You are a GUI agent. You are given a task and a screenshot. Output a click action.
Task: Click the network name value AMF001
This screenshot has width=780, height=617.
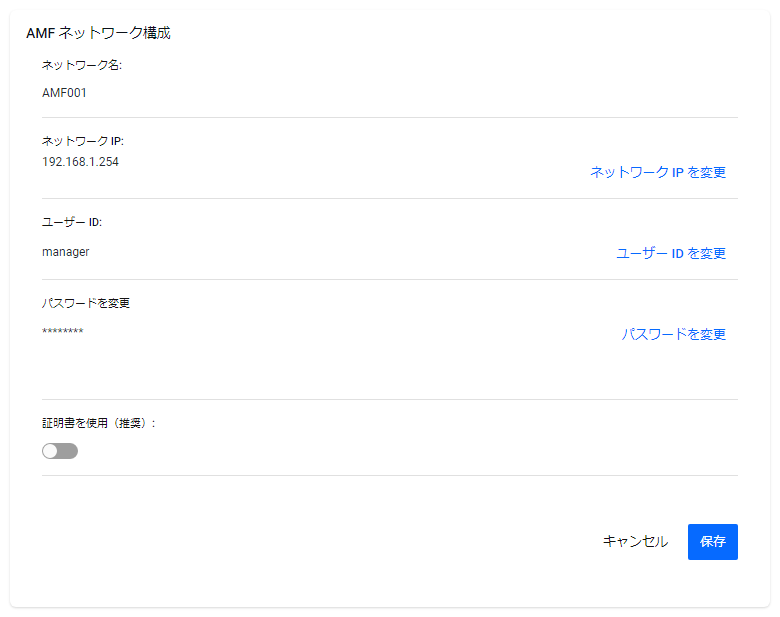[x=65, y=93]
